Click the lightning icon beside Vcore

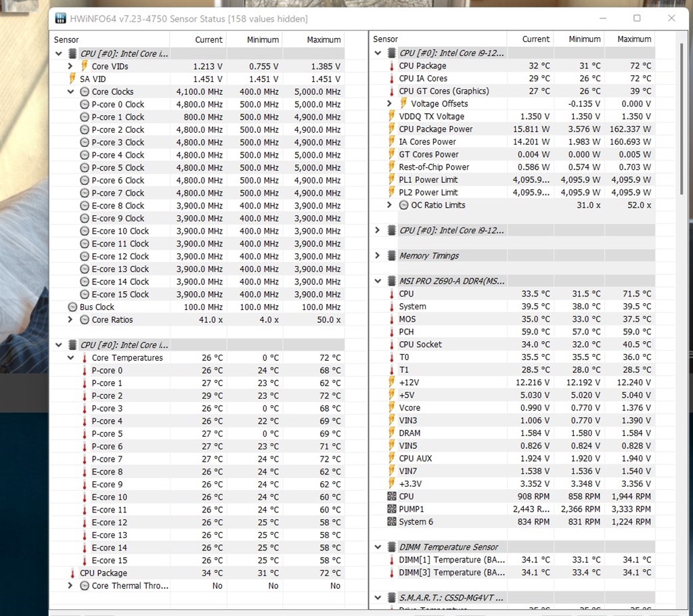[x=391, y=408]
